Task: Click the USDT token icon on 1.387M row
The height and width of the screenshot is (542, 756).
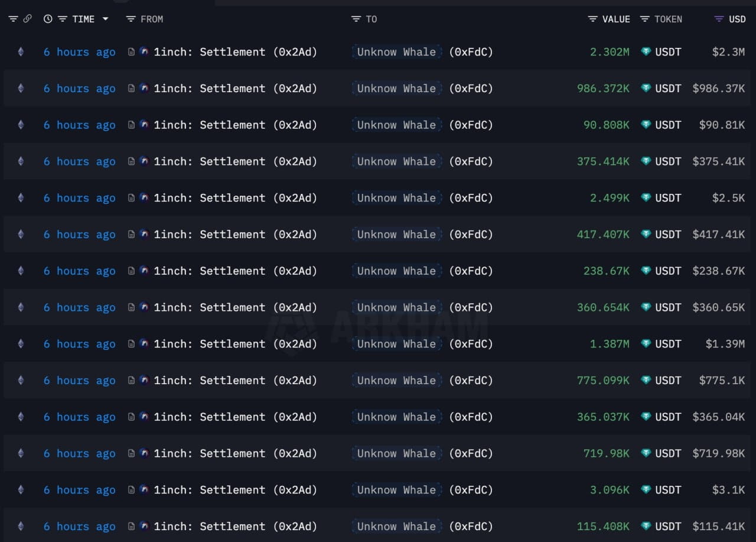Action: coord(646,344)
